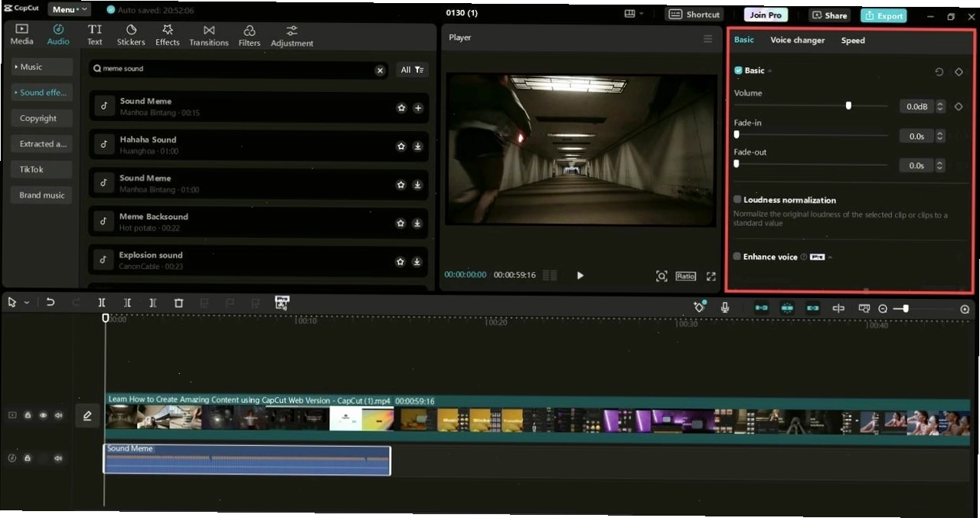Select the Meme Backsound list row

(257, 222)
